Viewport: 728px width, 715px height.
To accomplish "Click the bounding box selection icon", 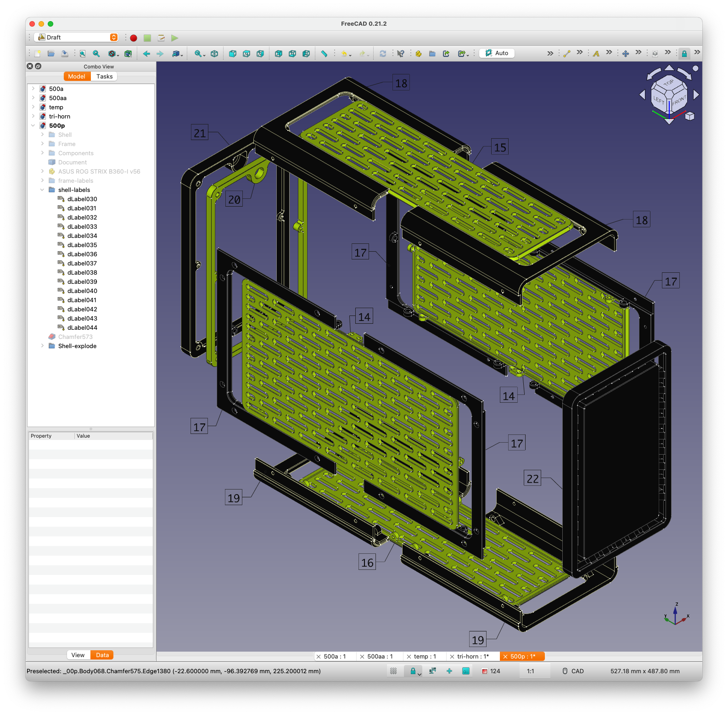I will pyautogui.click(x=128, y=54).
